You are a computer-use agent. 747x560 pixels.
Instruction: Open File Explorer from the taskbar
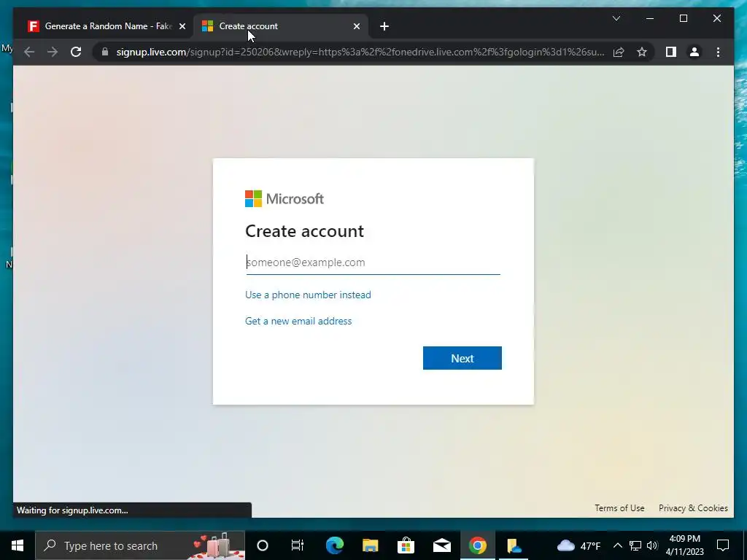[x=370, y=545]
